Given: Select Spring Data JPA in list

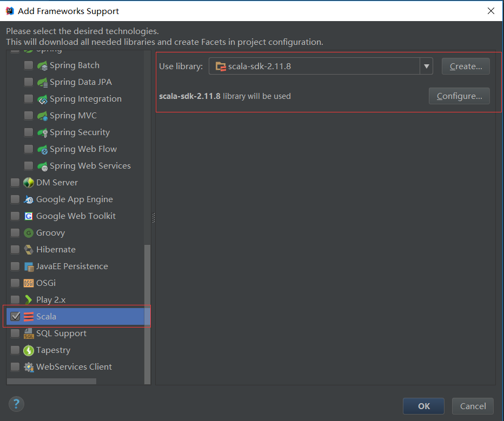Looking at the screenshot, I should click(x=81, y=82).
